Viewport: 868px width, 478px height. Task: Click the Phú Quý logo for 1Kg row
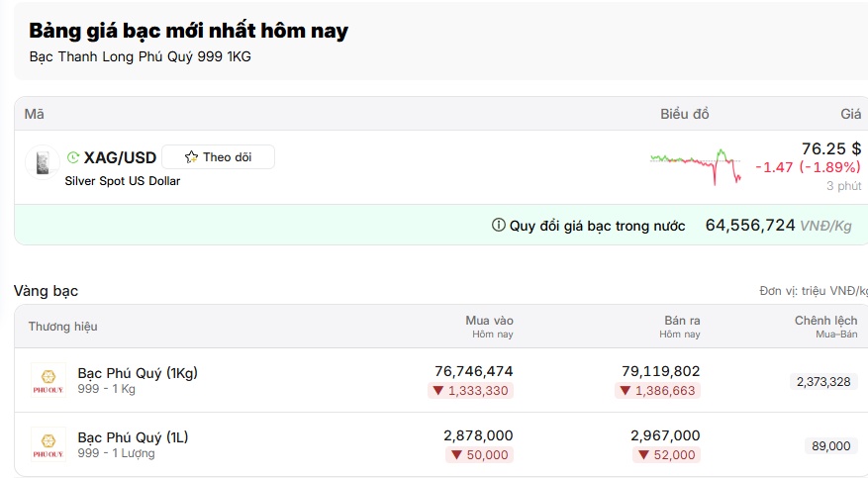tap(48, 380)
